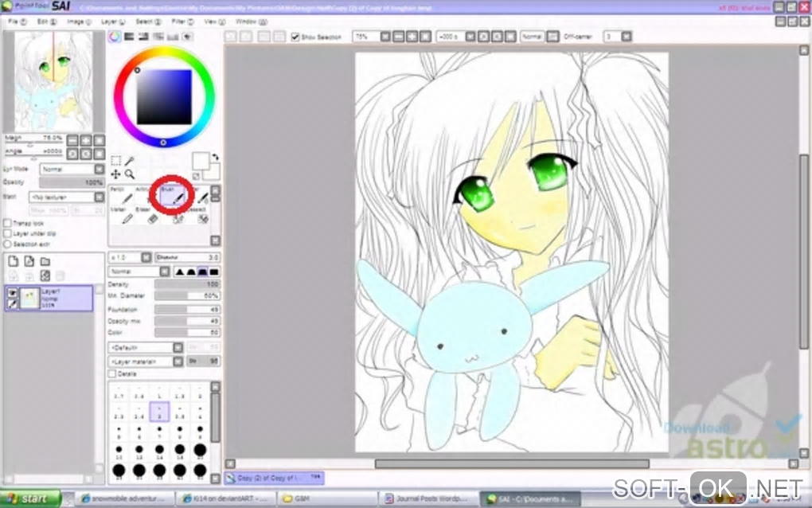Select the Layer1 thumbnail
The width and height of the screenshot is (812, 508).
click(x=29, y=299)
